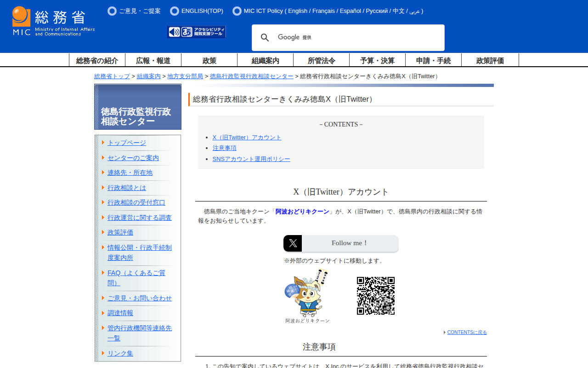Image resolution: width=588 pixels, height=368 pixels.
Task: Open the 政策 navigation menu item
Action: click(x=209, y=60)
